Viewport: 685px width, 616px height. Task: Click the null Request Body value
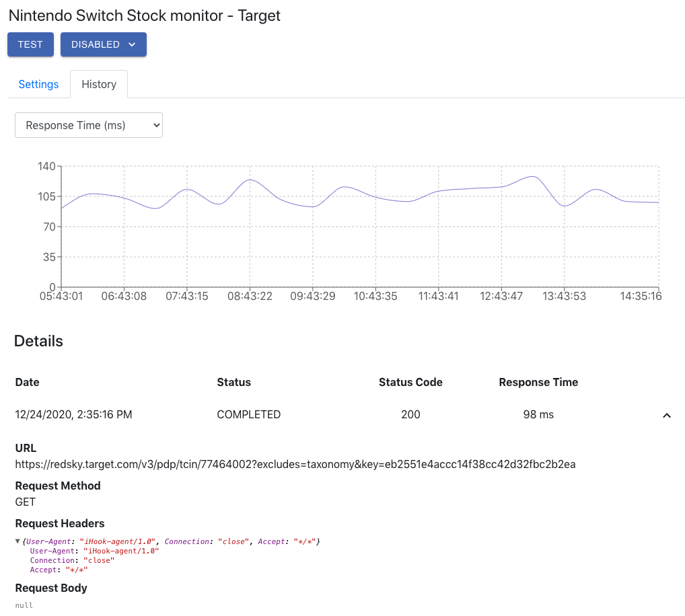[24, 605]
